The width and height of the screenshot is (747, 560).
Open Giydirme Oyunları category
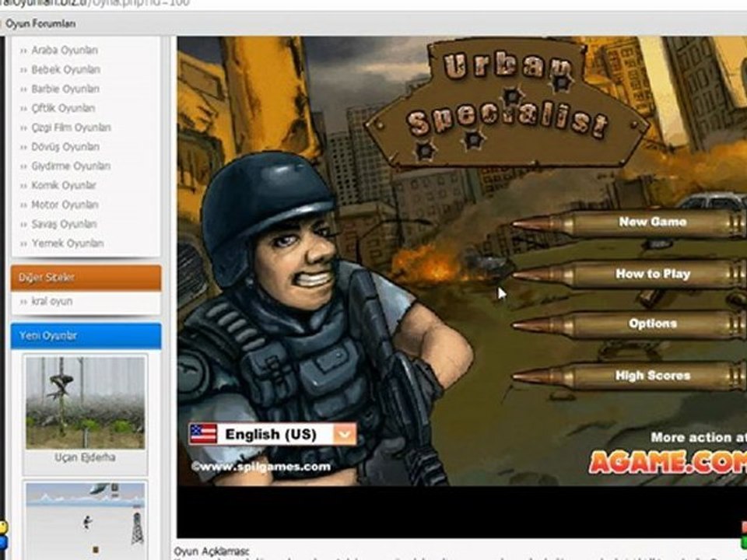tap(71, 166)
